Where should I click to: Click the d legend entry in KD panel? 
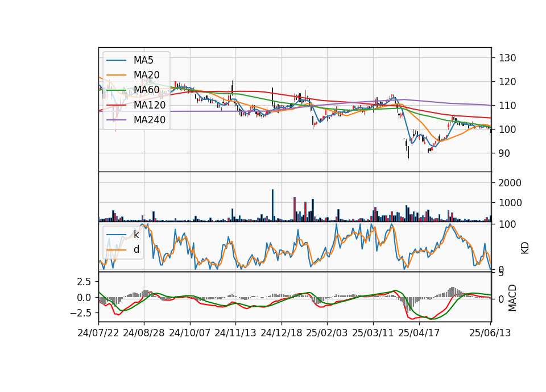[x=136, y=249]
